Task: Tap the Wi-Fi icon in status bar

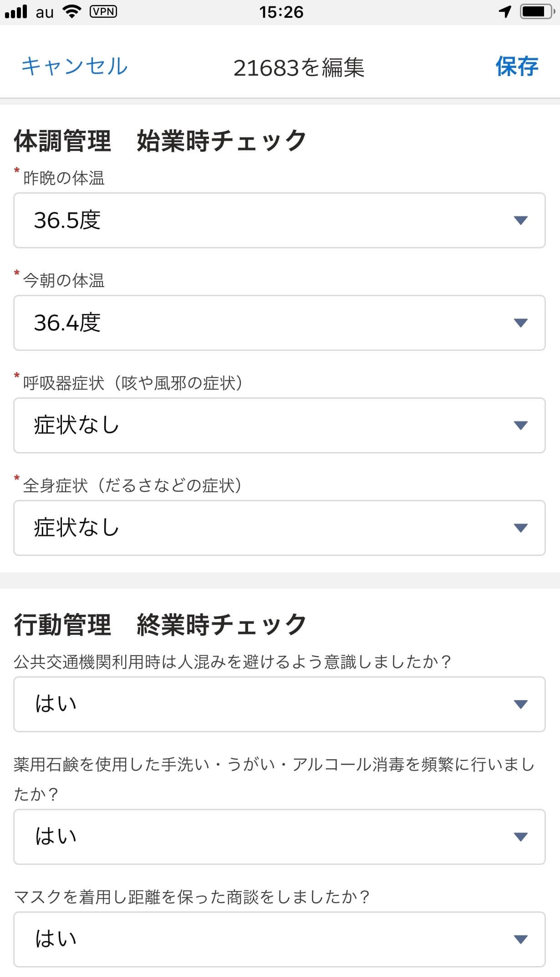Action: [71, 12]
